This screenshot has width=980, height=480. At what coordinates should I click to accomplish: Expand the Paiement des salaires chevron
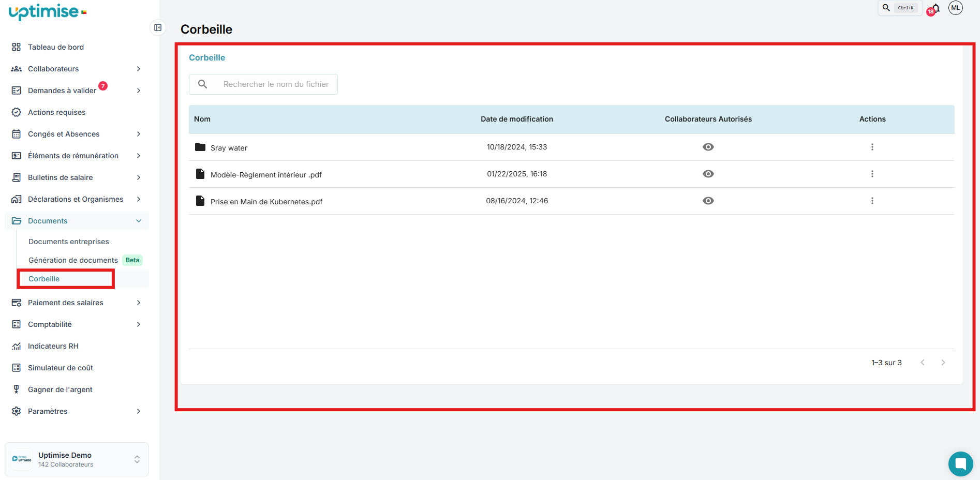[139, 303]
